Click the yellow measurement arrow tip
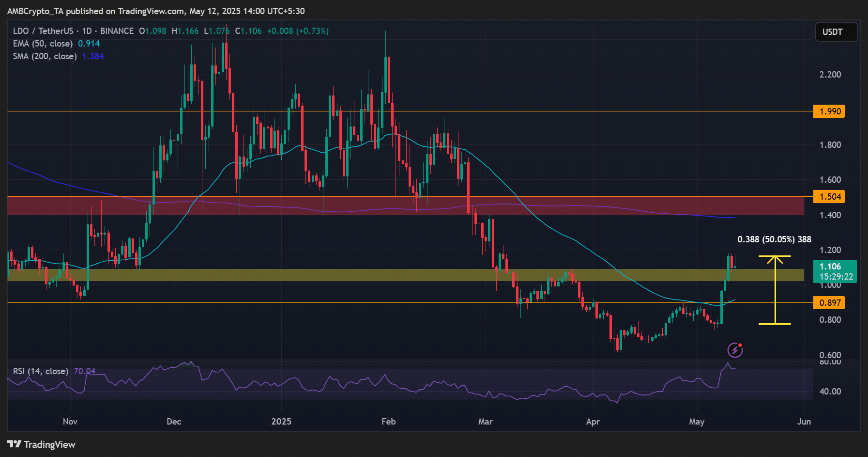868x457 pixels. 775,257
